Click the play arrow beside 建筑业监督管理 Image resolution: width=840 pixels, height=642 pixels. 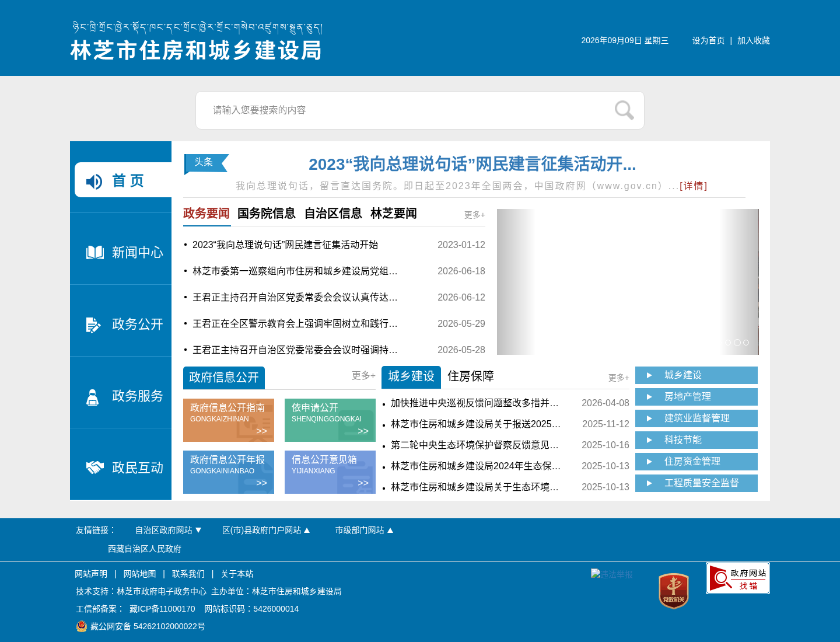[649, 418]
